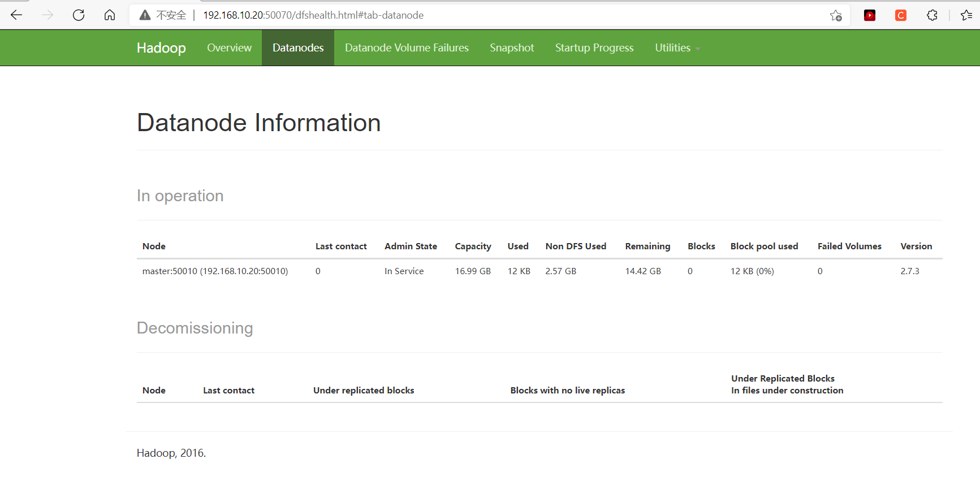Click the Capacity column header
The image size is (980, 498).
point(473,246)
